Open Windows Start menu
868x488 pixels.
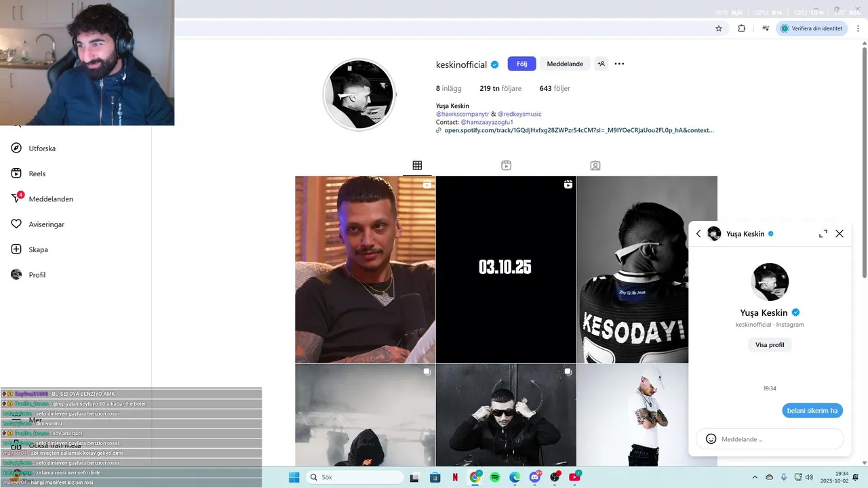(294, 477)
